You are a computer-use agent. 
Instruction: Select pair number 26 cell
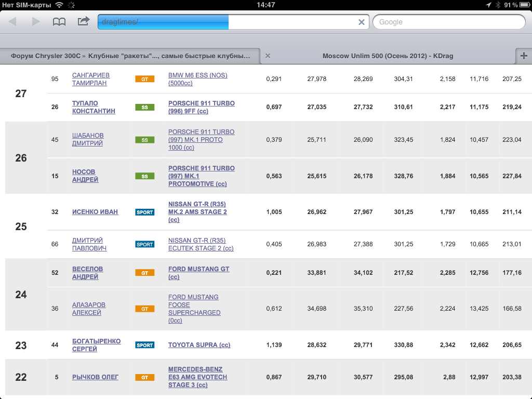(x=21, y=158)
